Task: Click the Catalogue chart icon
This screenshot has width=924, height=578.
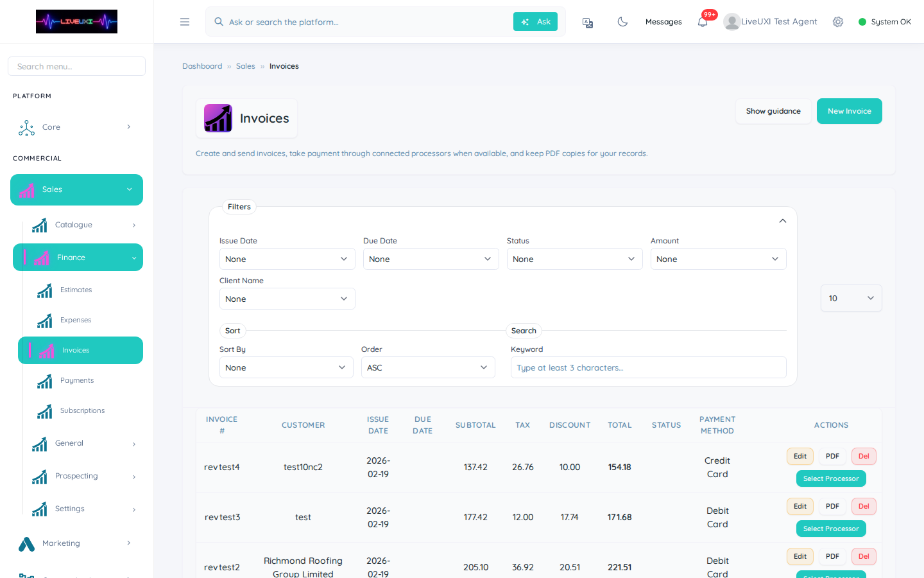Action: tap(40, 225)
